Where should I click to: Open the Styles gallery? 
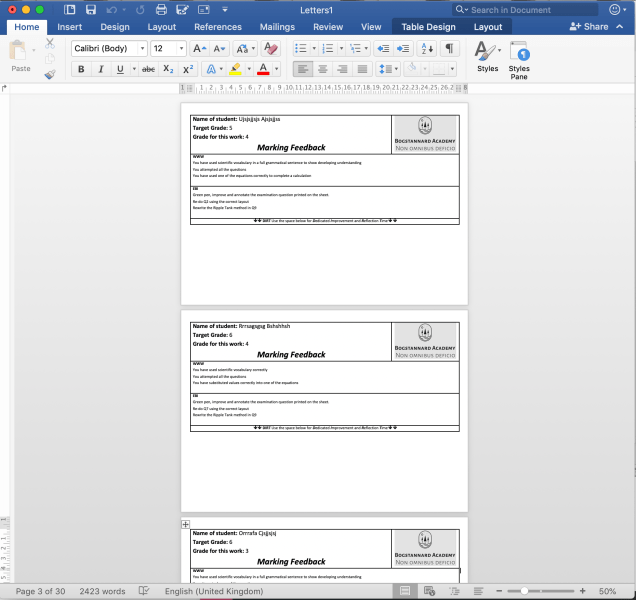click(488, 56)
